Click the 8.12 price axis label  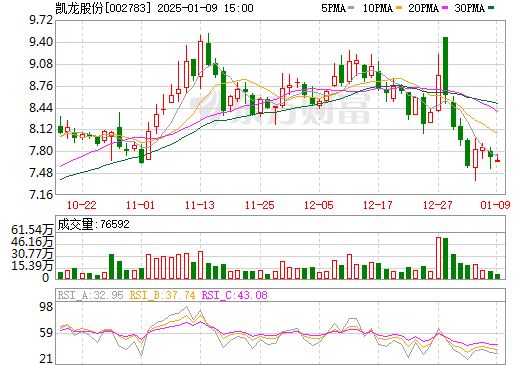(x=41, y=129)
